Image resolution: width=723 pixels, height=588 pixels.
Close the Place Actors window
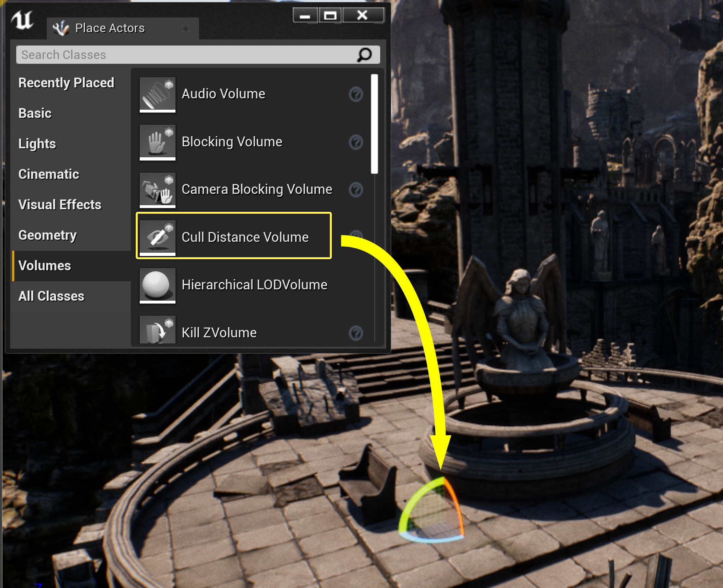click(x=362, y=15)
